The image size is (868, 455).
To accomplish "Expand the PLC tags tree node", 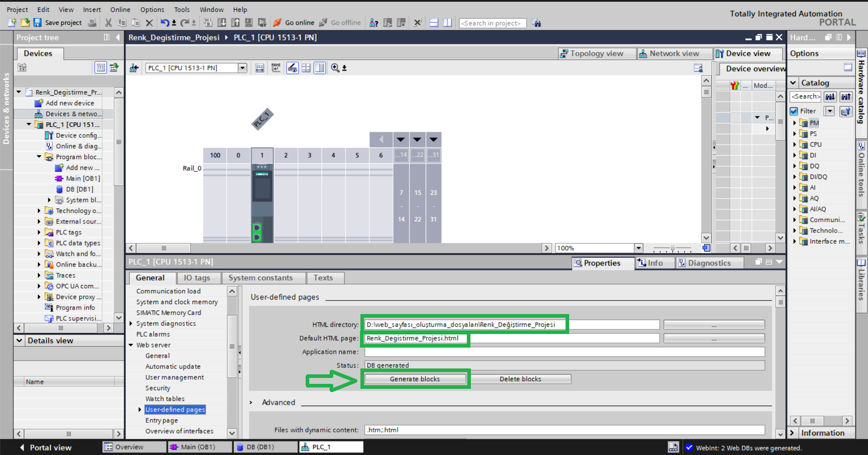I will click(39, 232).
